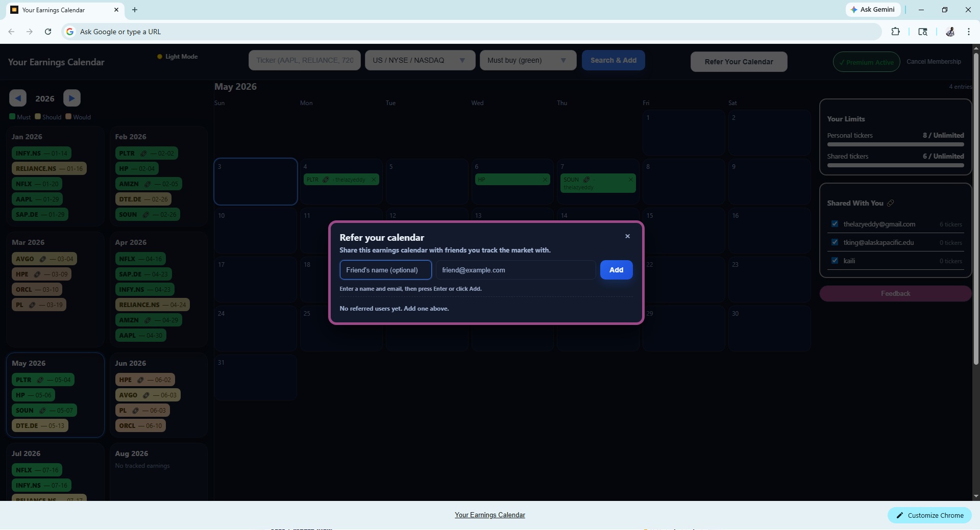Screen dimensions: 980x530
Task: Click media search icon in Chrome toolbar
Action: 923,32
